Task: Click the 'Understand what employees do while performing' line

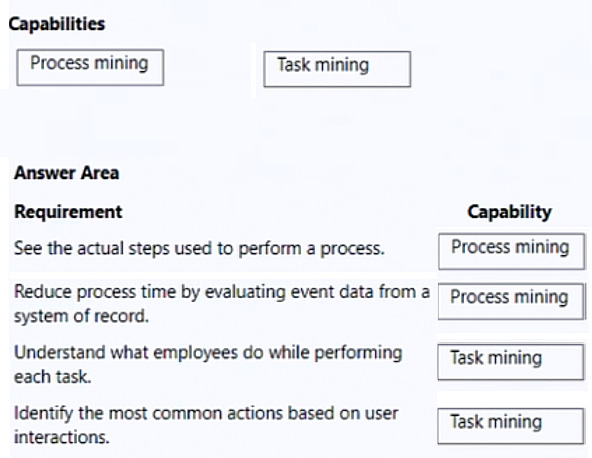Action: pos(208,353)
